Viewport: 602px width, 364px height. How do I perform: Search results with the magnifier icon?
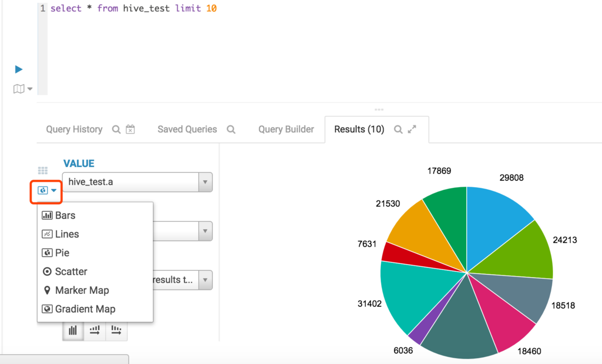(398, 130)
